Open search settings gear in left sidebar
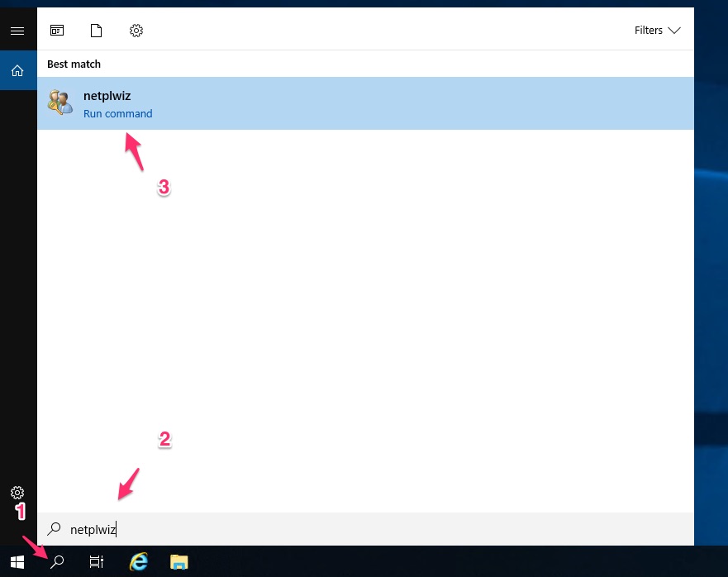Screen dimensions: 728x577 pos(17,493)
